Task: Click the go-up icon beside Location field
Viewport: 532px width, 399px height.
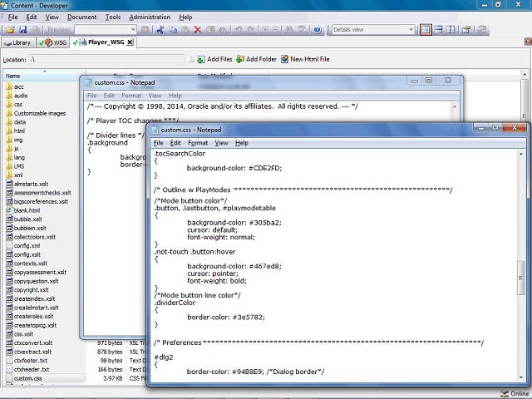Action: click(190, 59)
